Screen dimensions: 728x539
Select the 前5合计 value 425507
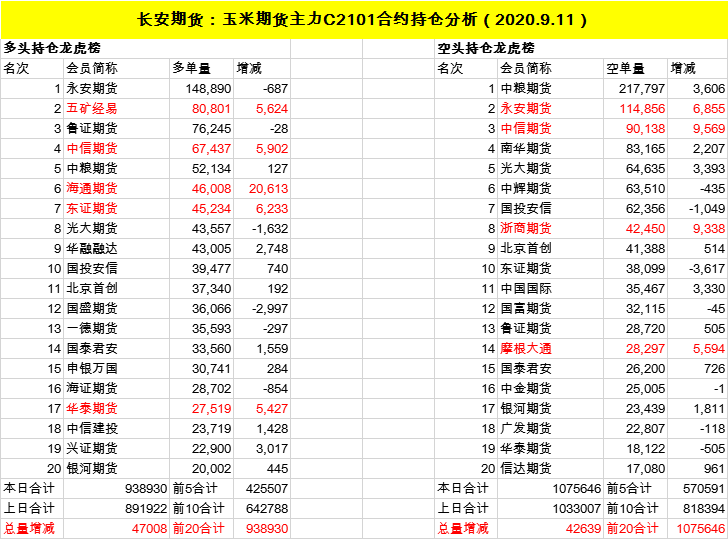pyautogui.click(x=262, y=488)
